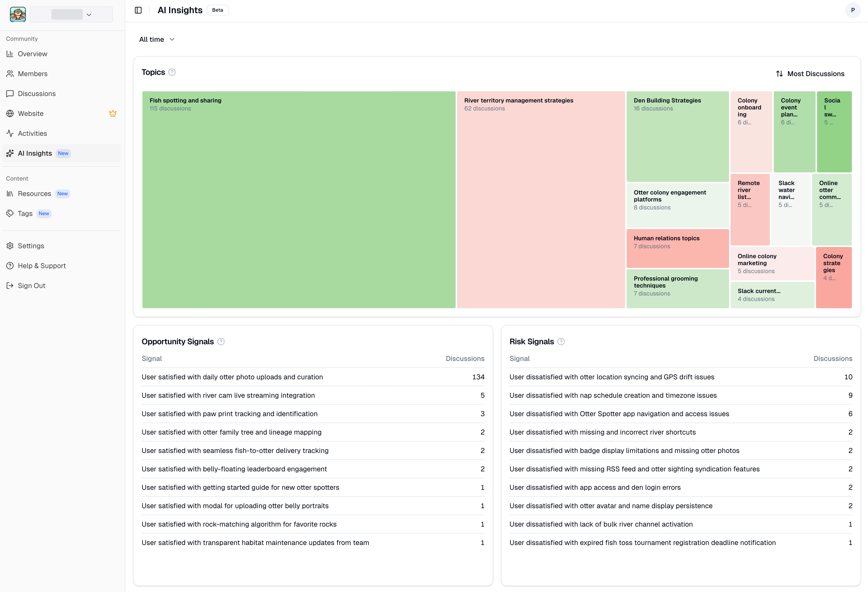Click the crown icon next to Website
Screen dimensions: 868x592
113,114
